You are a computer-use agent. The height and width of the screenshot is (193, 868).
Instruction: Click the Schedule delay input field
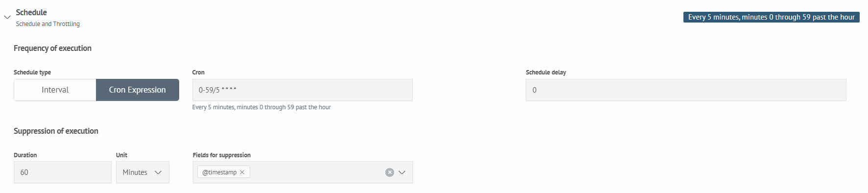pyautogui.click(x=686, y=90)
